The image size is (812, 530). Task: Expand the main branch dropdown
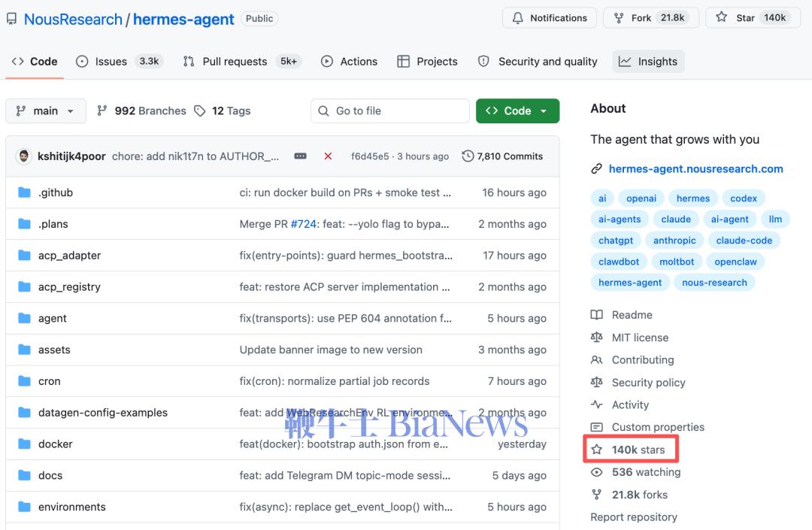pos(46,111)
